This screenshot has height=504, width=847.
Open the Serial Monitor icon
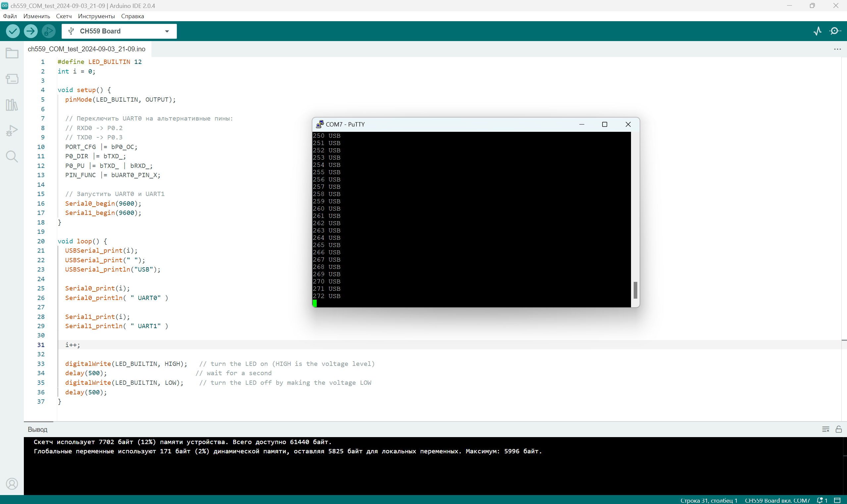[x=835, y=31]
